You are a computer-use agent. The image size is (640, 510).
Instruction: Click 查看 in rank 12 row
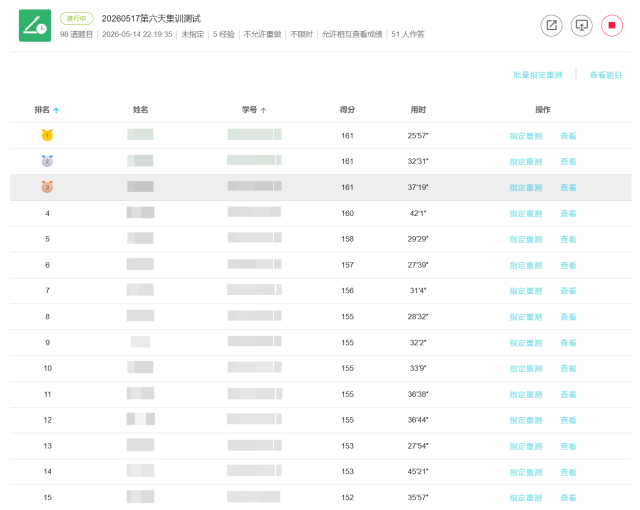568,420
